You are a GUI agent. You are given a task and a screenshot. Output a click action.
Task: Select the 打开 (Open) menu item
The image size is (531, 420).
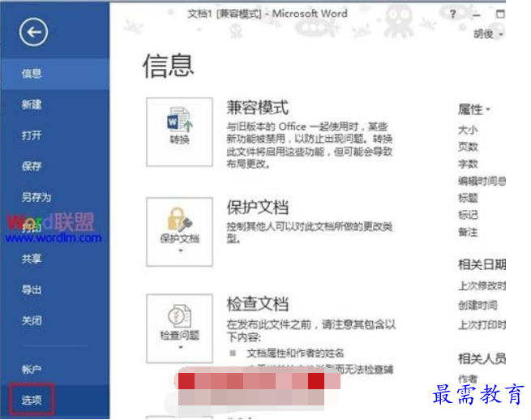(55, 135)
